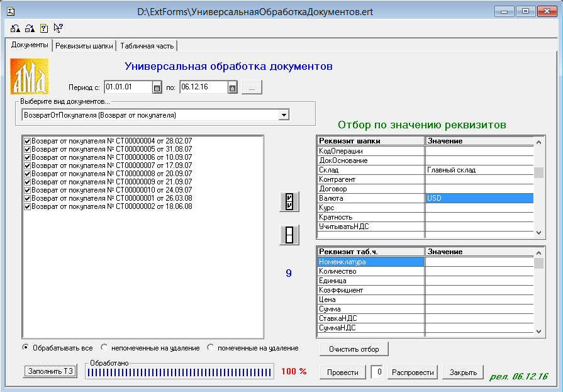Open the calendar for the period end date
563x392 pixels.
232,87
